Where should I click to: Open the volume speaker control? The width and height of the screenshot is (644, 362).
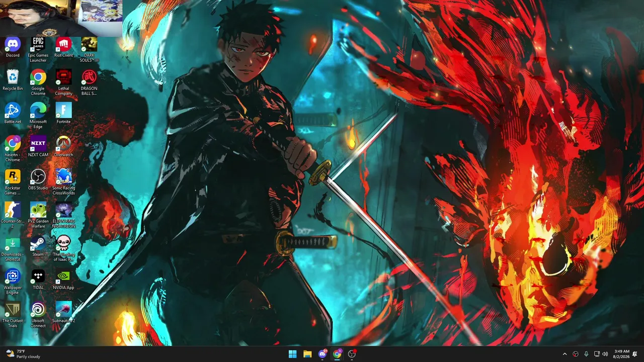605,354
